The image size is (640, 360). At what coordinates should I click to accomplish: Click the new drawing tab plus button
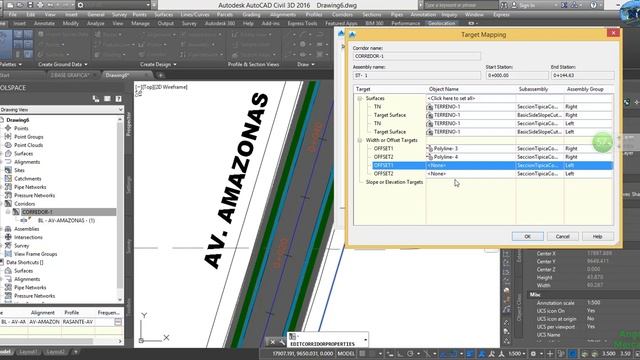(x=160, y=75)
